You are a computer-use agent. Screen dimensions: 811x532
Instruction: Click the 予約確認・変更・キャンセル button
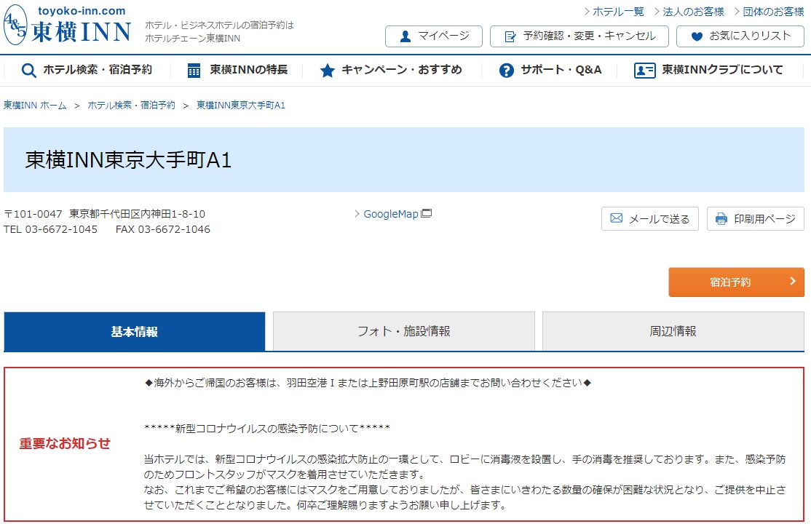579,36
